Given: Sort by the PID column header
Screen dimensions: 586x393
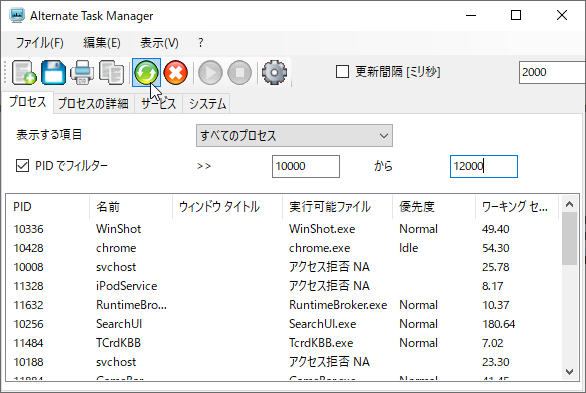Looking at the screenshot, I should (47, 207).
